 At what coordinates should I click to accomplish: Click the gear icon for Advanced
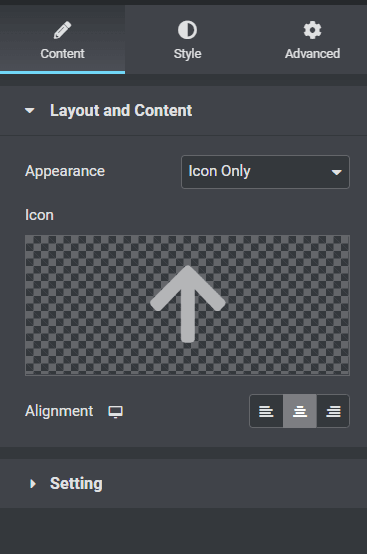(x=312, y=30)
